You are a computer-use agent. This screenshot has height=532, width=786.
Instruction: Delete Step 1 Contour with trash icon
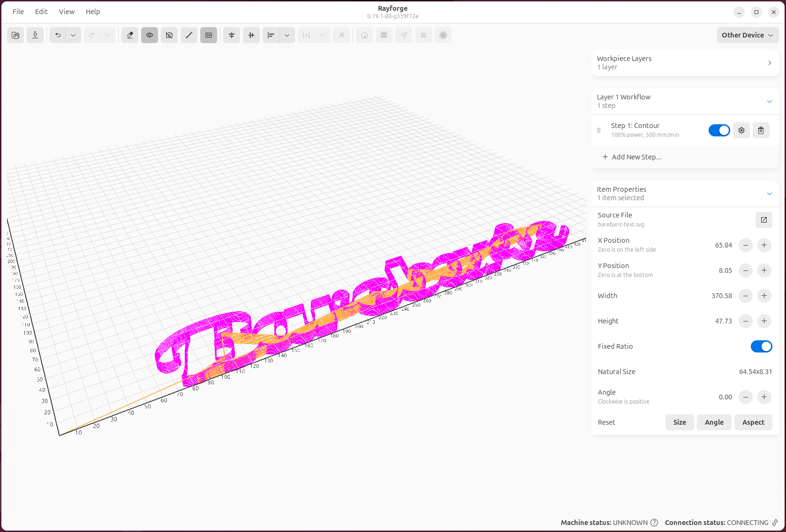[x=761, y=130]
